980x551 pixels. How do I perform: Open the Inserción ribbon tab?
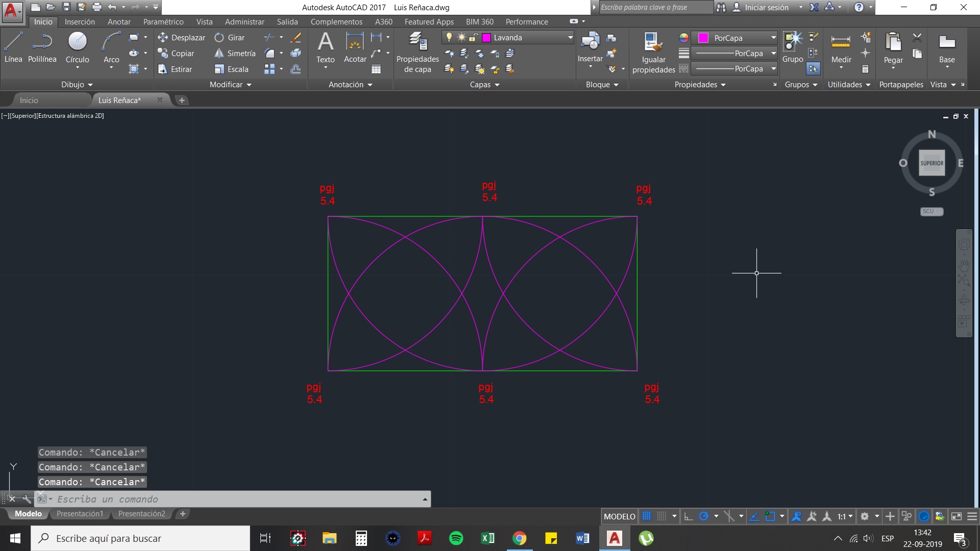(x=80, y=21)
